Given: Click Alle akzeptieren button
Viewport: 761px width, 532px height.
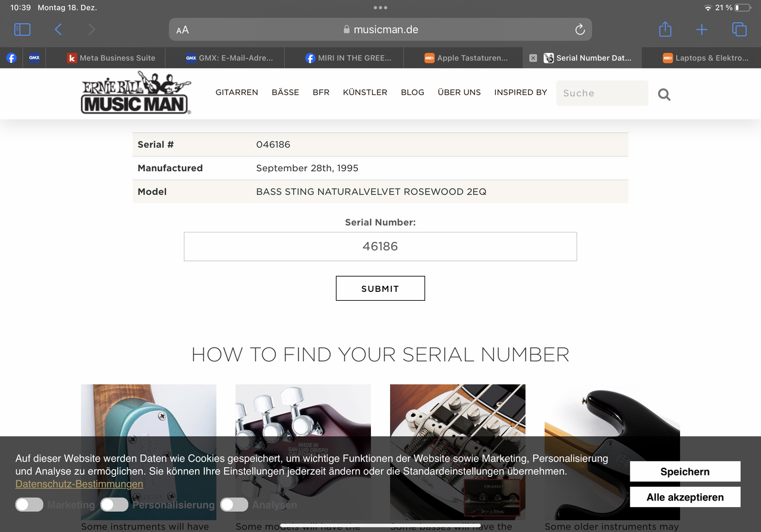Looking at the screenshot, I should tap(685, 497).
